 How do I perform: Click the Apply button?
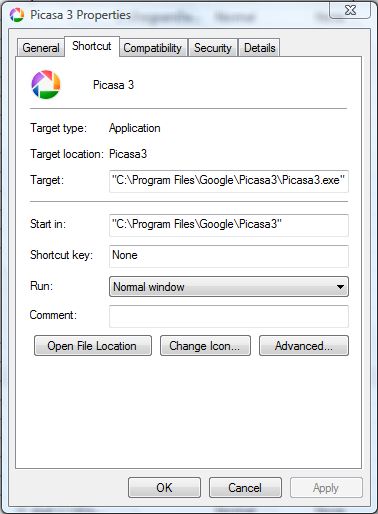[326, 488]
